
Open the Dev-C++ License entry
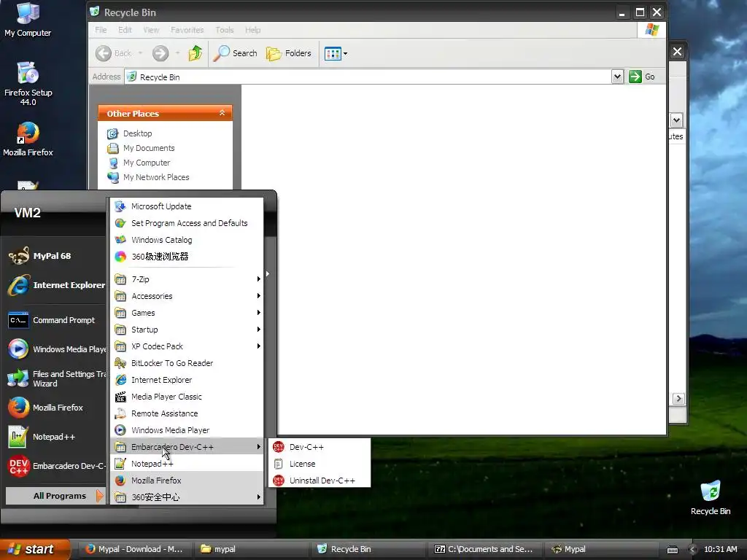[x=320, y=463]
